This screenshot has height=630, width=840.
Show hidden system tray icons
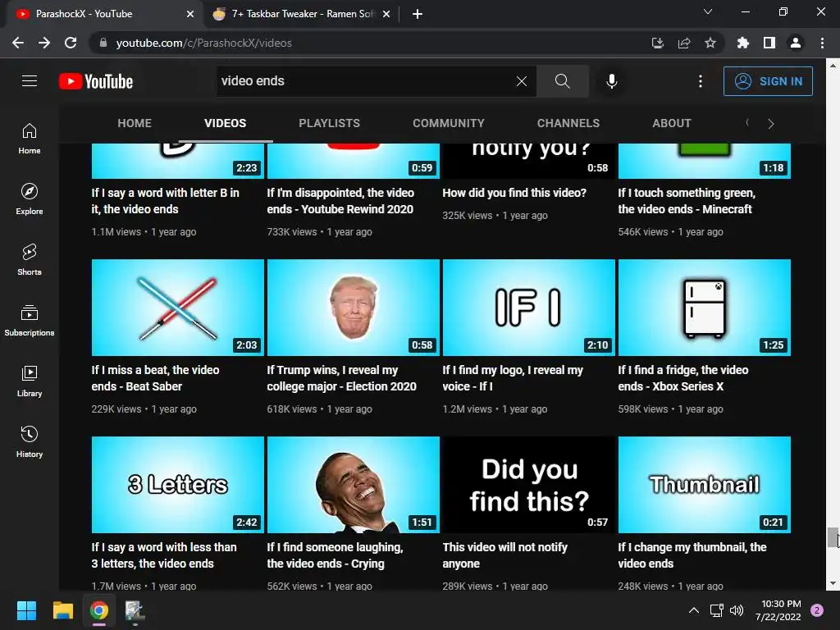coord(694,610)
